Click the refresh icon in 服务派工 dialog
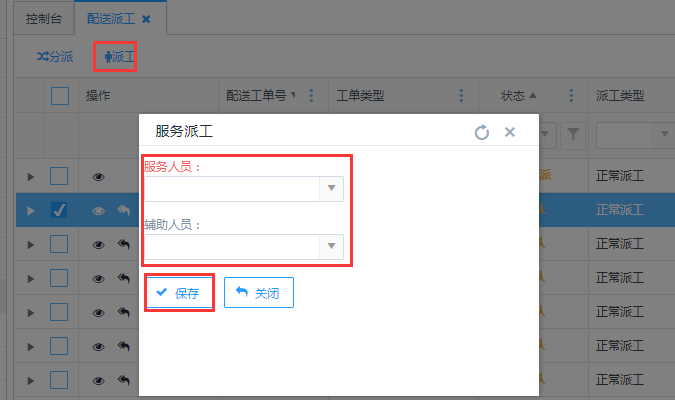This screenshot has width=675, height=400. click(482, 132)
